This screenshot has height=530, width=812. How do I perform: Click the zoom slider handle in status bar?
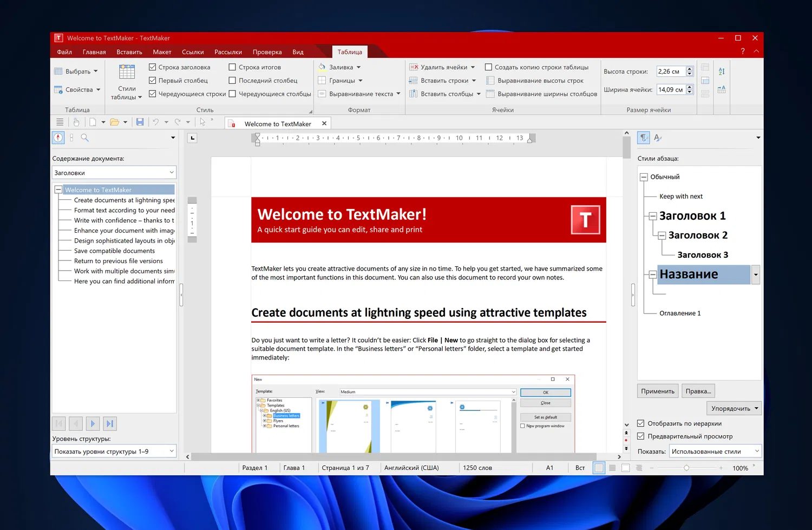pos(686,468)
